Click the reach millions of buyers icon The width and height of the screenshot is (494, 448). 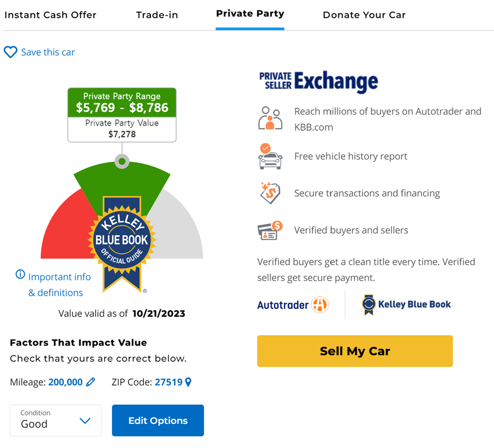(x=270, y=118)
